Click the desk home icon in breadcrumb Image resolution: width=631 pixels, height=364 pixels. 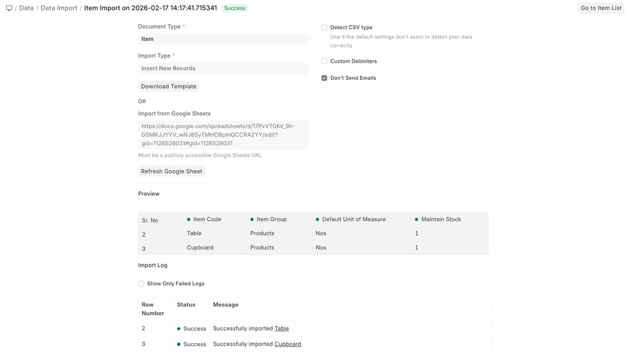pos(9,8)
